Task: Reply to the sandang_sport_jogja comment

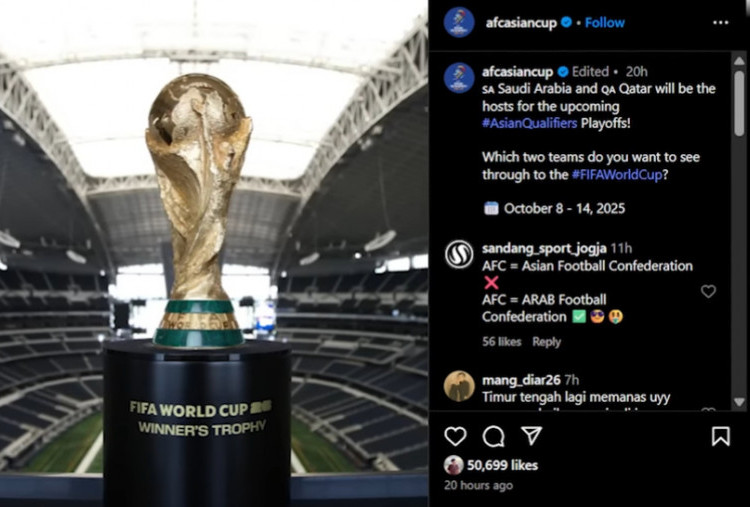Action: click(x=546, y=342)
